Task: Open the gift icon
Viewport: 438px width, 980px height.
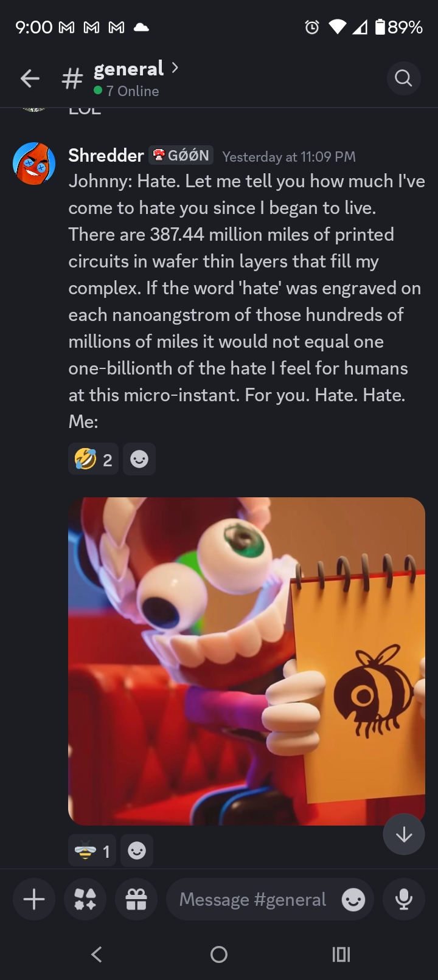Action: click(136, 899)
